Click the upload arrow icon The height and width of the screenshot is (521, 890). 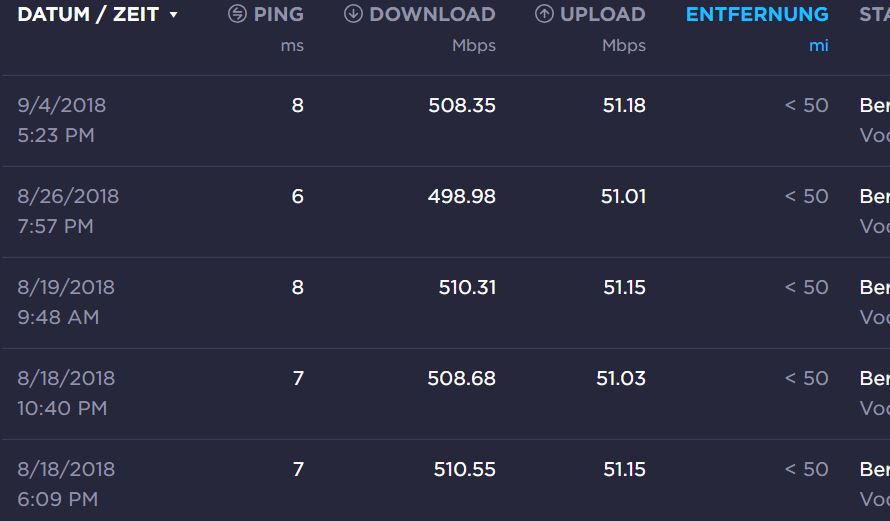(544, 14)
